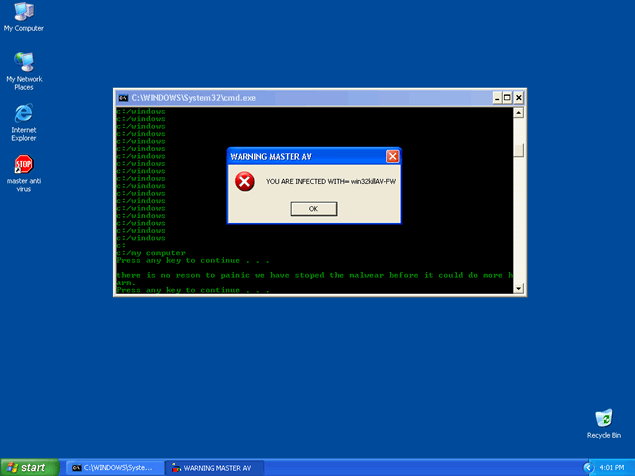
Task: Close the WARNING MASTER AV dialog
Action: 393,156
